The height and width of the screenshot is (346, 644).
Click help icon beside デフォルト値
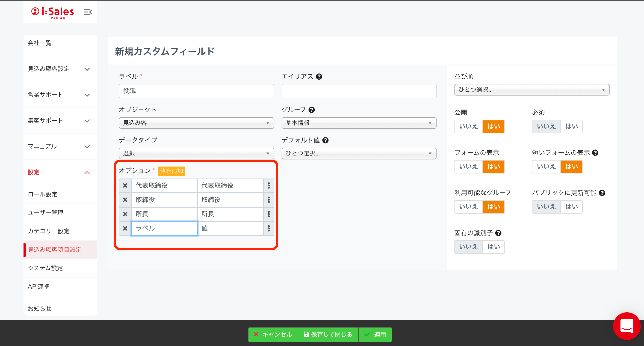[x=325, y=140]
